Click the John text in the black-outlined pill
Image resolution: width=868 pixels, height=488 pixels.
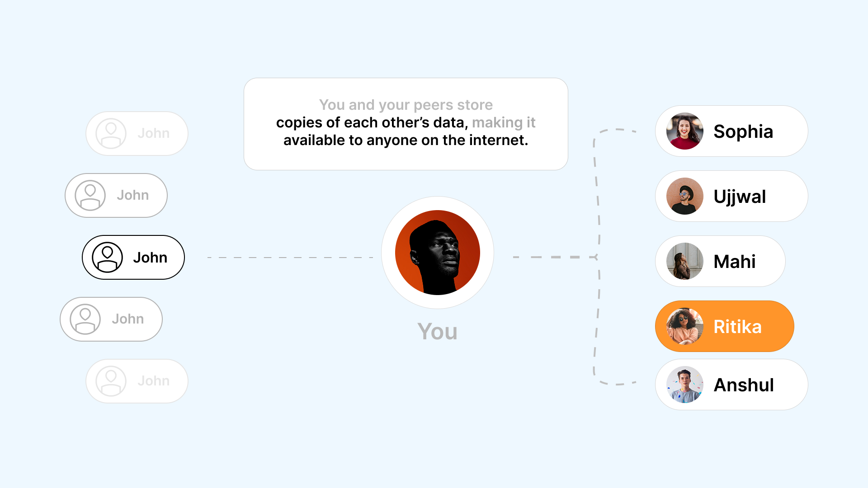pyautogui.click(x=150, y=258)
